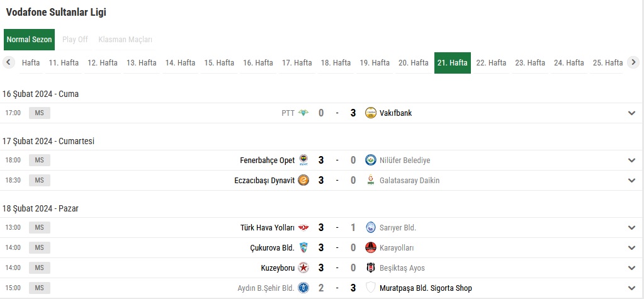Viewport: 644px width, 299px height.
Task: Click the Fenerbahçe Opet club logo
Action: pyautogui.click(x=303, y=160)
